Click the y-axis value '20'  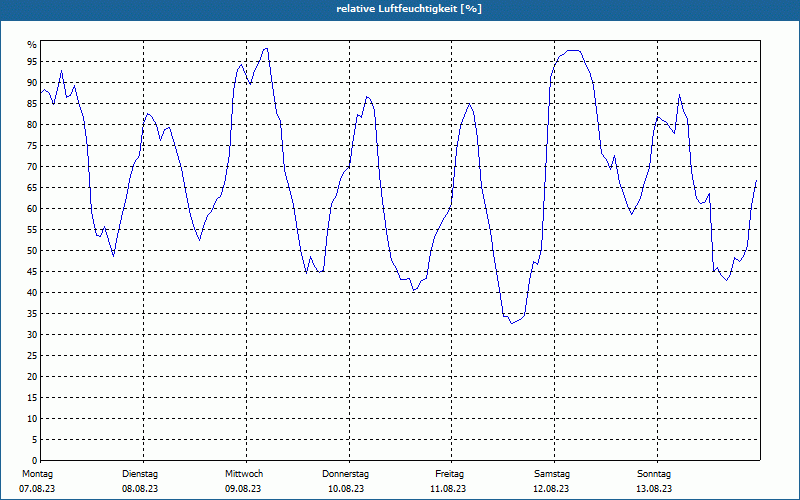(32, 377)
